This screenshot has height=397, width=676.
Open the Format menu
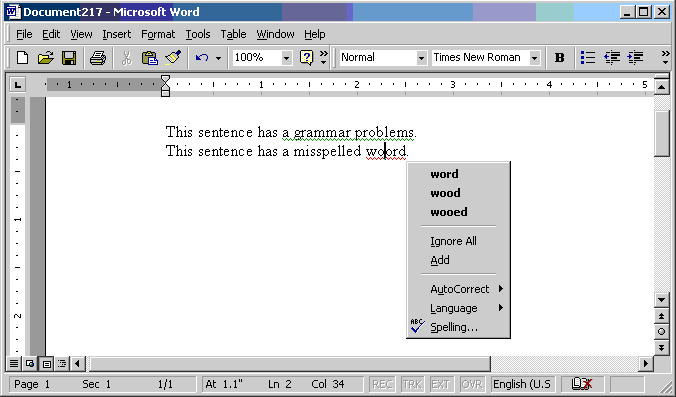(158, 34)
